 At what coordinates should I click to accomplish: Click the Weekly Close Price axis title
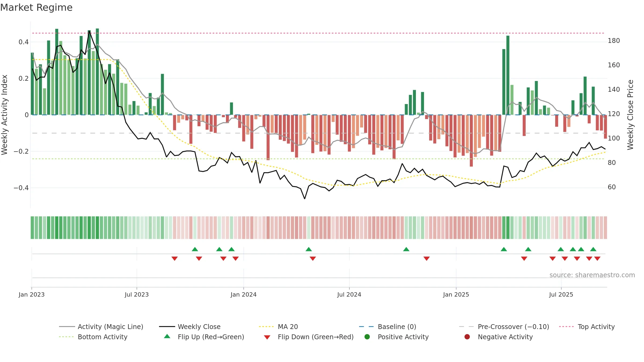coord(630,115)
